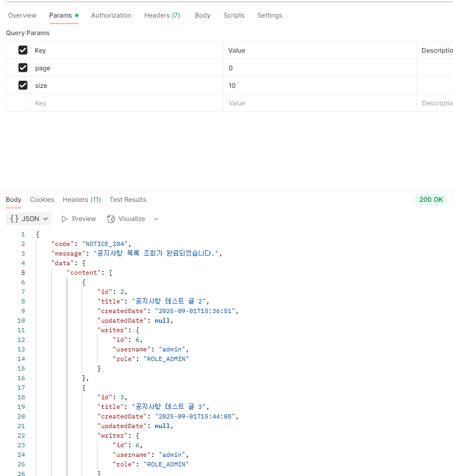Screen dimensions: 453x476
Task: Click the "data" key on line 4
Action: click(x=62, y=263)
